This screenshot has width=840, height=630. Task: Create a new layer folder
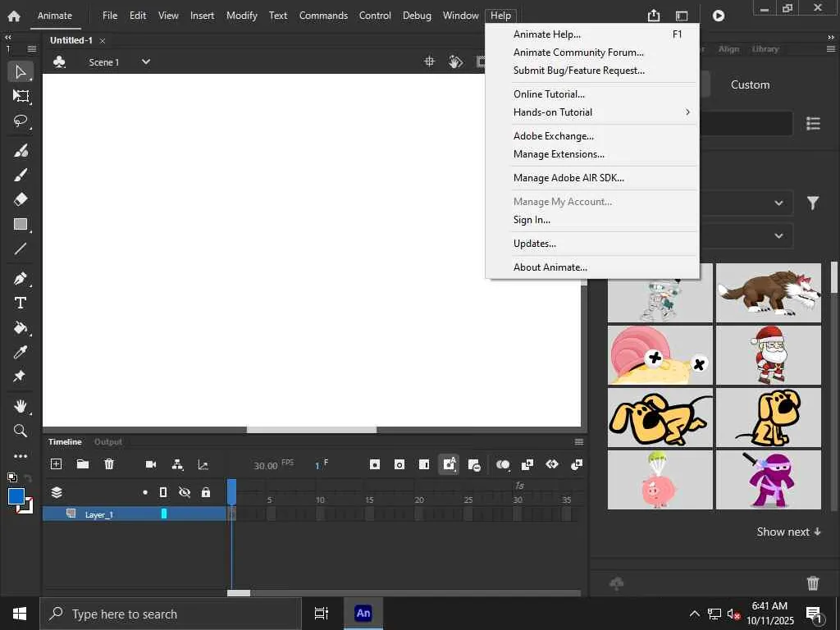coord(83,464)
